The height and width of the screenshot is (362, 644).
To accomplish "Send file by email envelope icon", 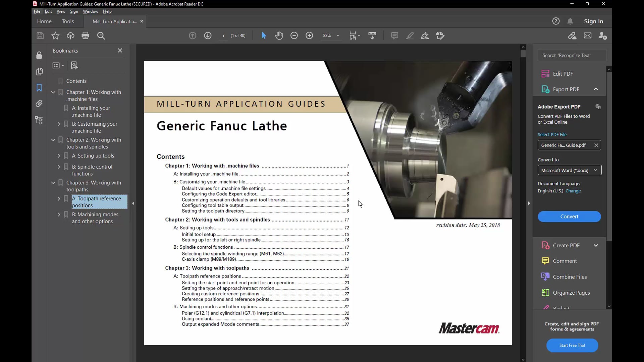I will pyautogui.click(x=588, y=36).
